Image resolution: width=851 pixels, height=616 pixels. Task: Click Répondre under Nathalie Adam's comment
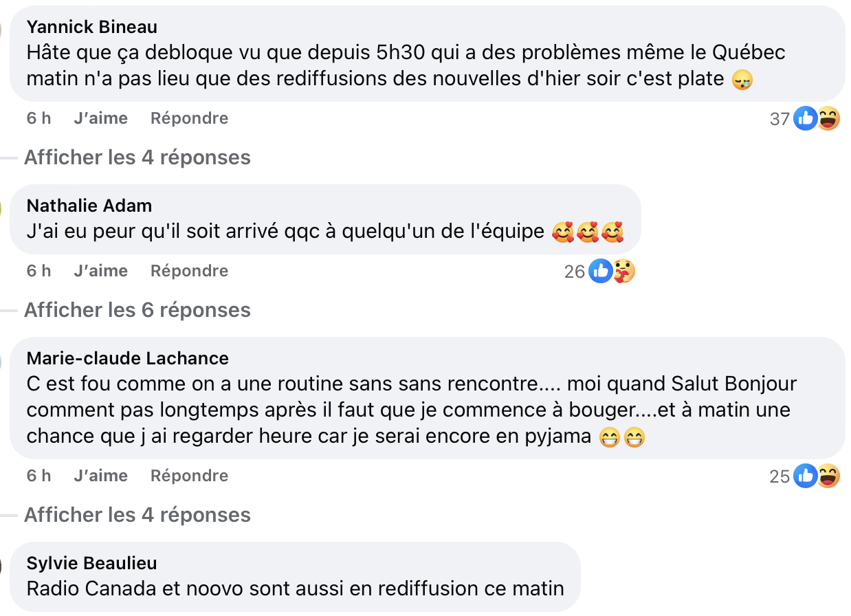click(x=189, y=271)
